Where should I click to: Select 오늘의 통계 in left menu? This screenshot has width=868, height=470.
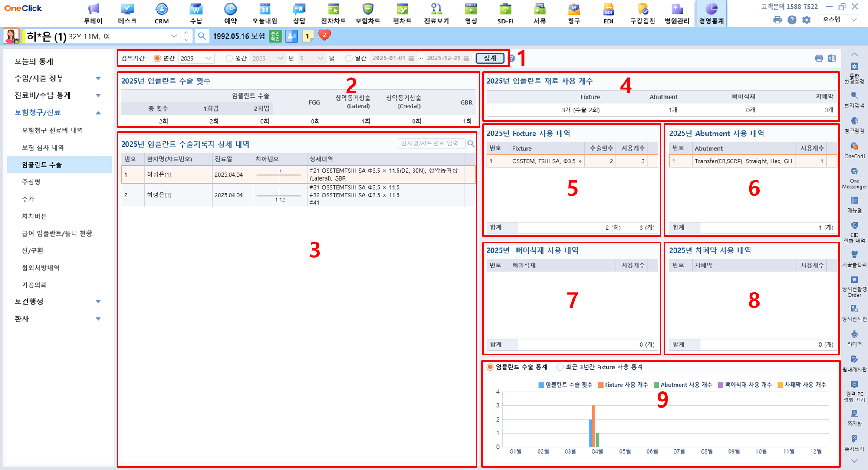(34, 61)
